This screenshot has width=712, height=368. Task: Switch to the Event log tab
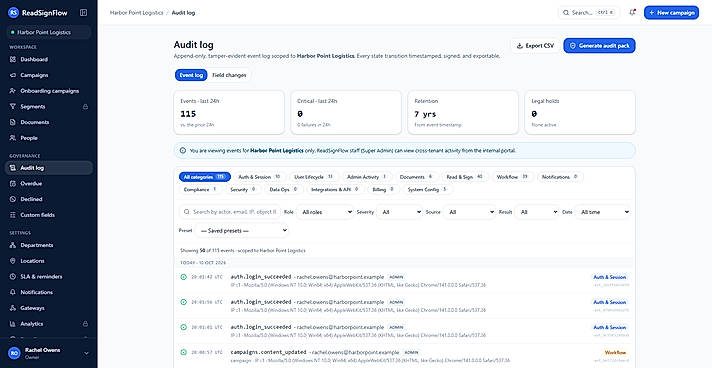pos(191,75)
